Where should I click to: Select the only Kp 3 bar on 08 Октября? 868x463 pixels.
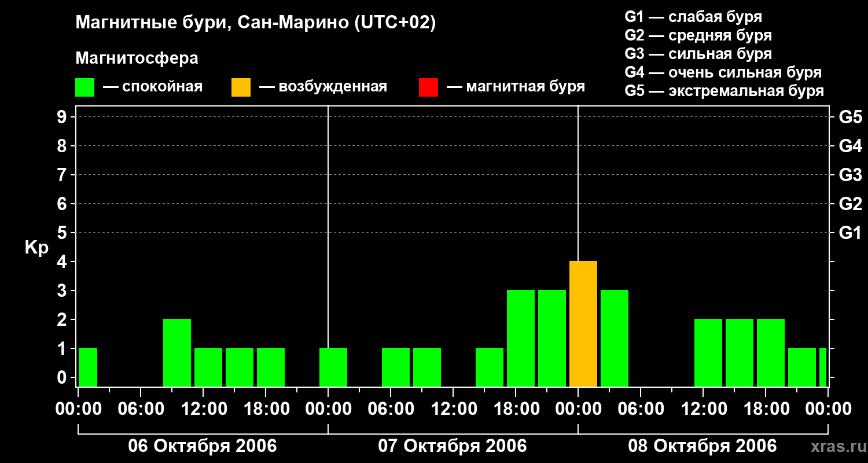coord(615,339)
